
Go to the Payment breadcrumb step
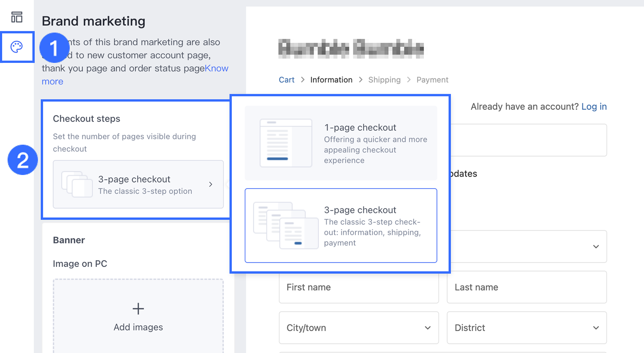click(x=432, y=80)
